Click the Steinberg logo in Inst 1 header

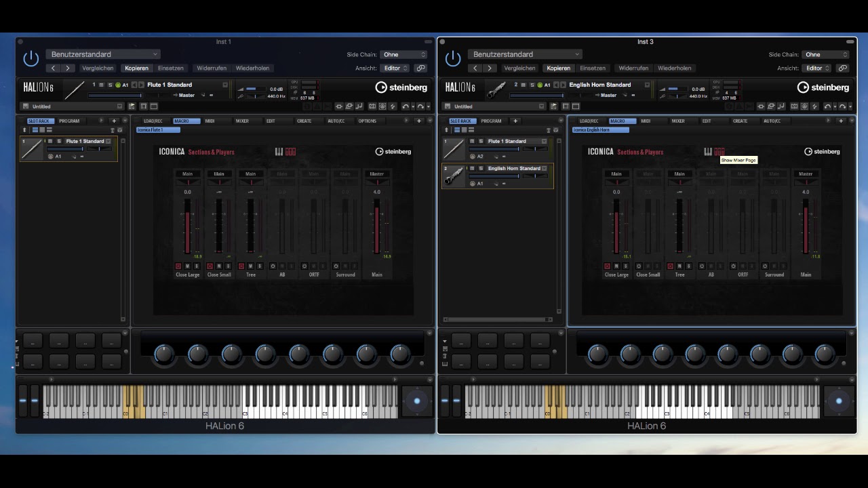[401, 87]
